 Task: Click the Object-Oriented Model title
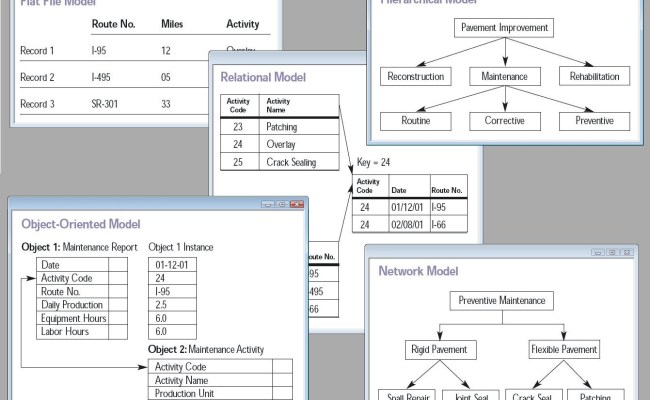click(81, 224)
